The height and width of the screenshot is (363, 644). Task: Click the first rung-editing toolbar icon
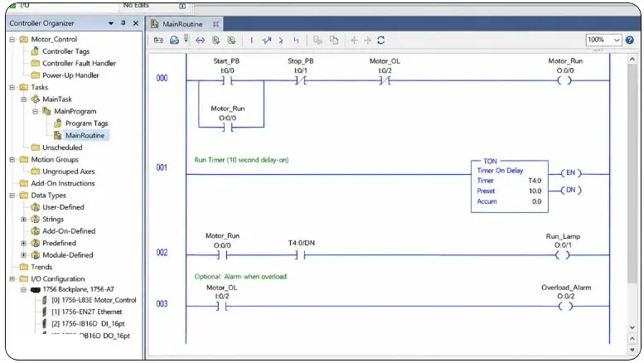[x=158, y=41]
